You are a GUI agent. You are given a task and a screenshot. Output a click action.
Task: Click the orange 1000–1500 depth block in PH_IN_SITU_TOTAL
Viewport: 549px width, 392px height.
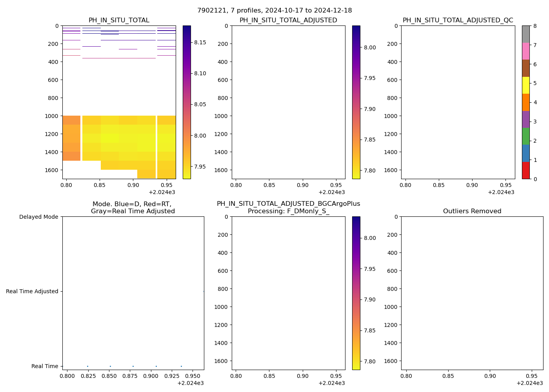[x=71, y=138]
